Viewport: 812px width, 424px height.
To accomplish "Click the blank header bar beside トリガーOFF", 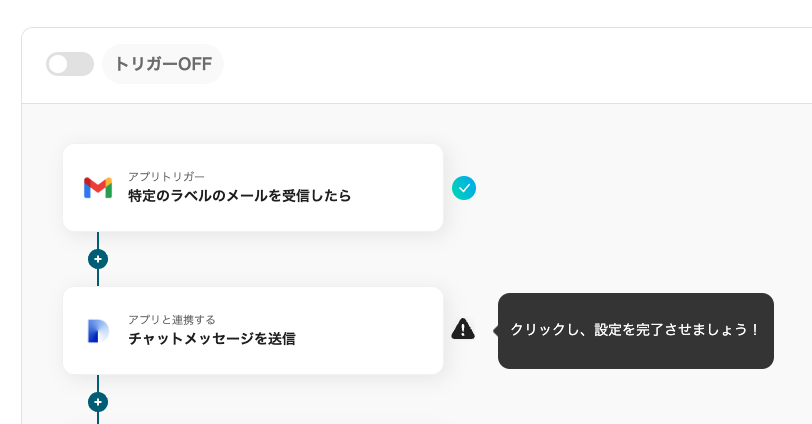I will pos(500,64).
